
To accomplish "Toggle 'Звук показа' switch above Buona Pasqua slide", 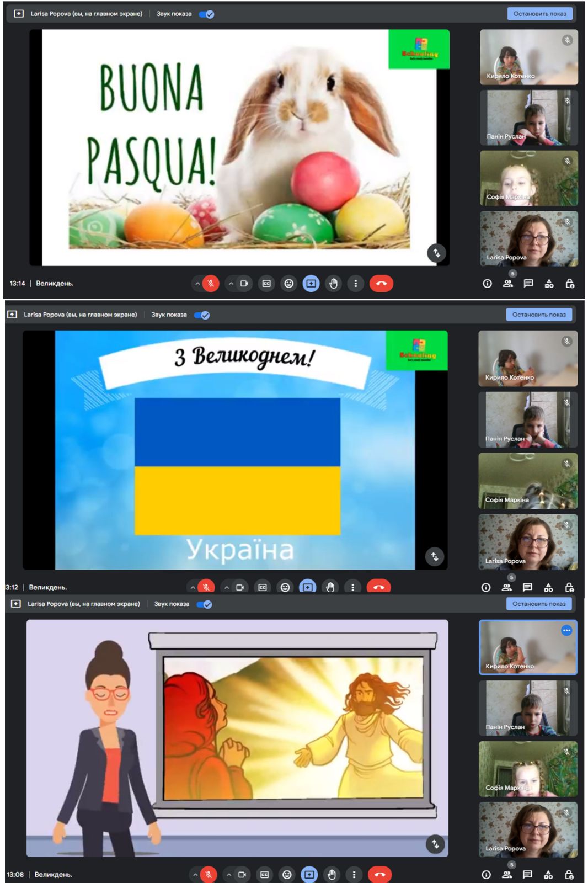I will (207, 14).
